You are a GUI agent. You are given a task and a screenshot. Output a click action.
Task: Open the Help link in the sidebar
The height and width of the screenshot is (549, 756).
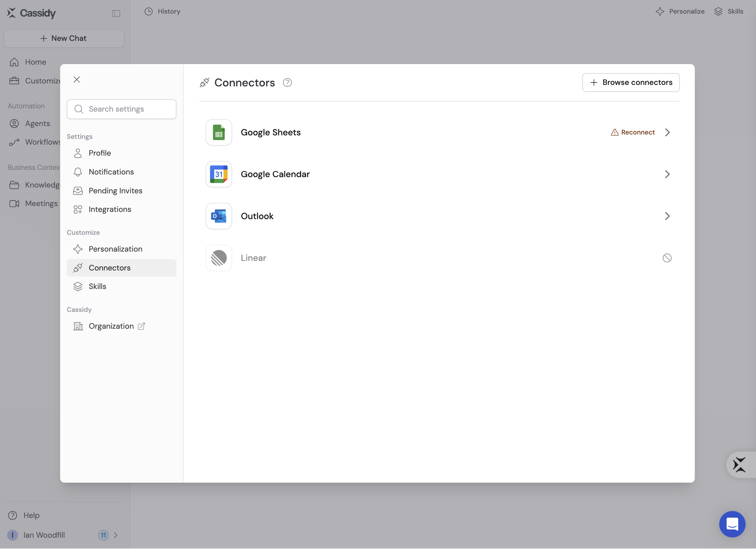pyautogui.click(x=24, y=515)
